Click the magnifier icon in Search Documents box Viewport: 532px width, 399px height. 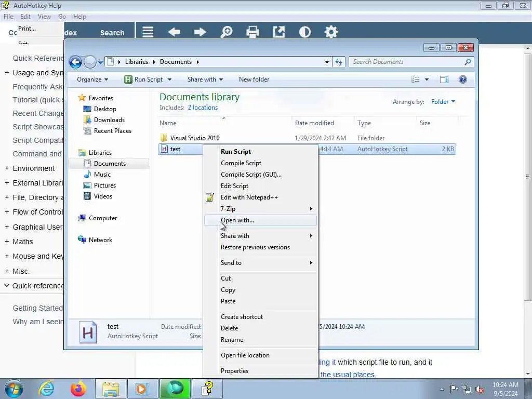click(468, 62)
